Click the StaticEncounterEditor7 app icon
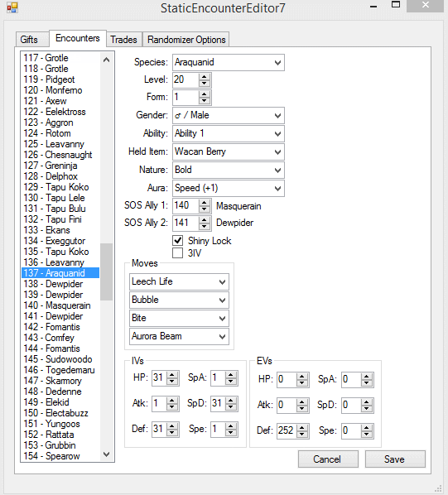The image size is (448, 495). 12,7
